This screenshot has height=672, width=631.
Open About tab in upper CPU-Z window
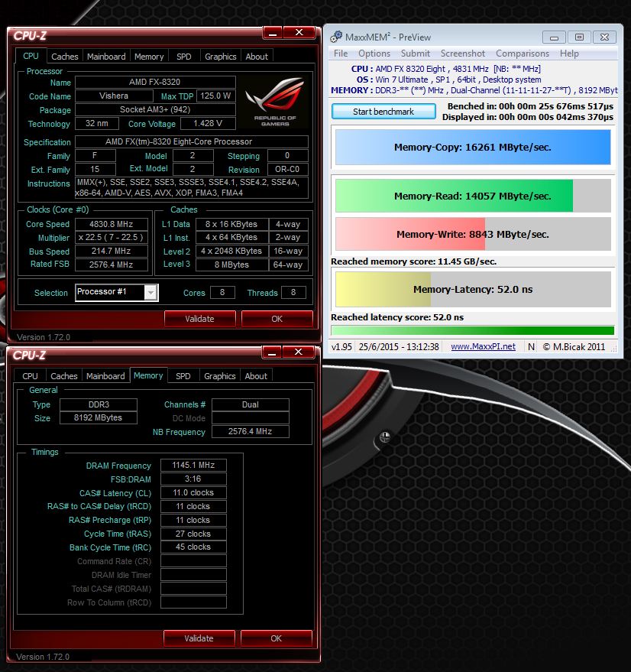pyautogui.click(x=257, y=57)
